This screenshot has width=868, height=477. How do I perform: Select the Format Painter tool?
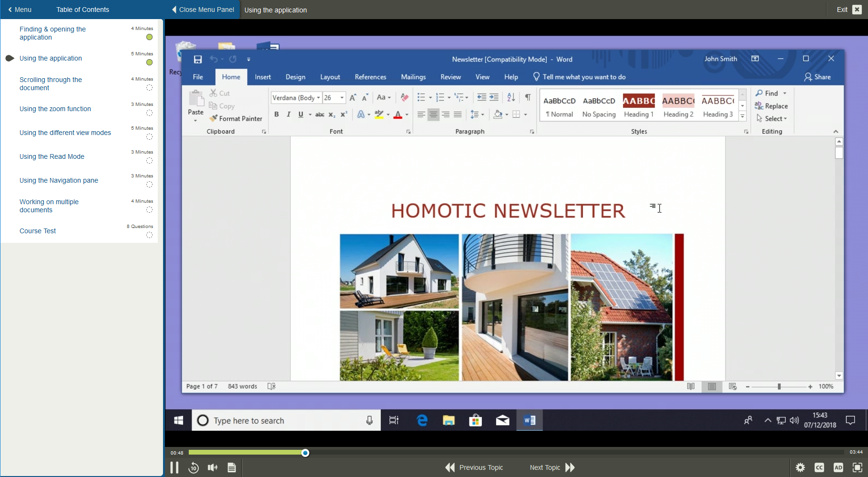[236, 118]
